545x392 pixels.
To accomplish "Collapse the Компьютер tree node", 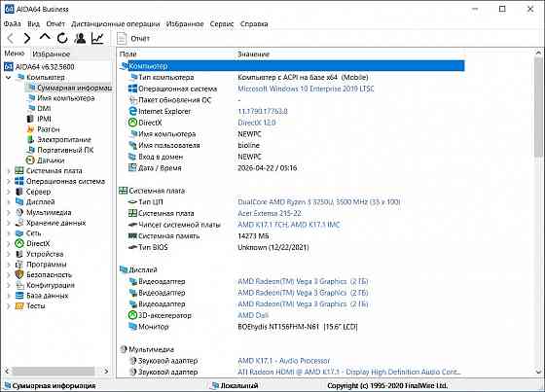I will (x=9, y=77).
